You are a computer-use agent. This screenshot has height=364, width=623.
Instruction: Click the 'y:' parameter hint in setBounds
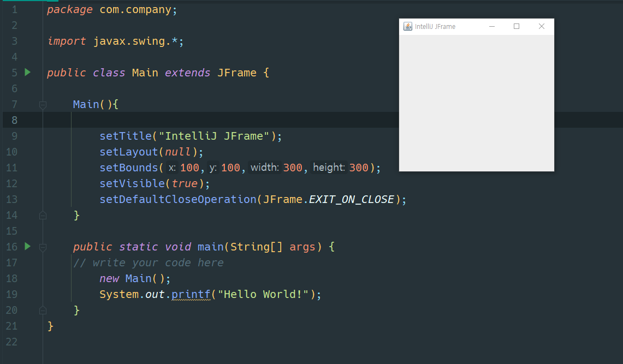click(213, 168)
